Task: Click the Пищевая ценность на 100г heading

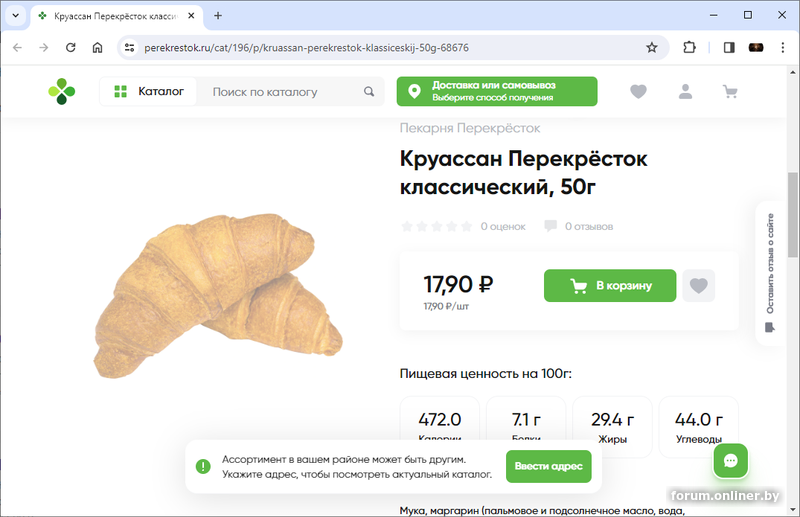Action: 486,374
